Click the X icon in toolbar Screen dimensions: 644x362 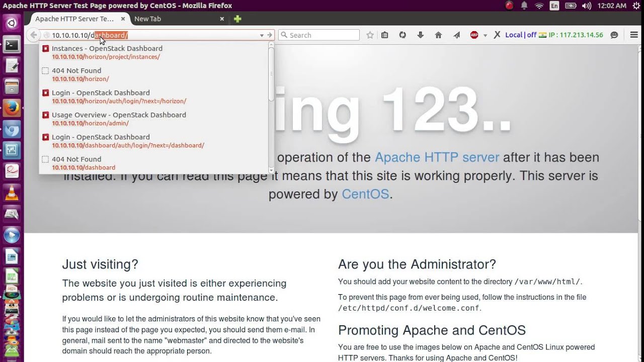(497, 35)
